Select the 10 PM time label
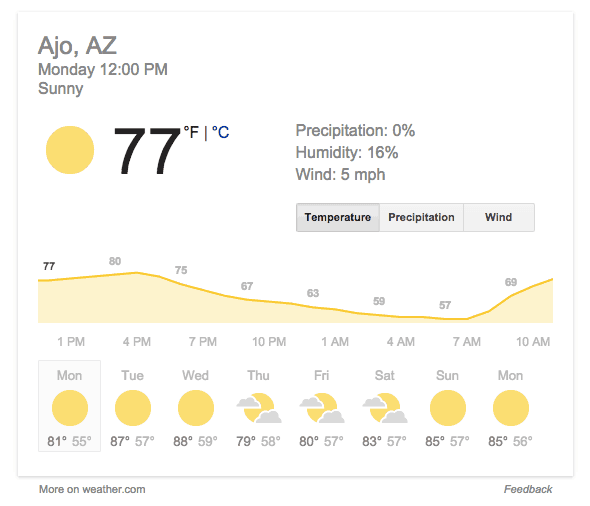Viewport: 590px width, 506px height. [269, 342]
